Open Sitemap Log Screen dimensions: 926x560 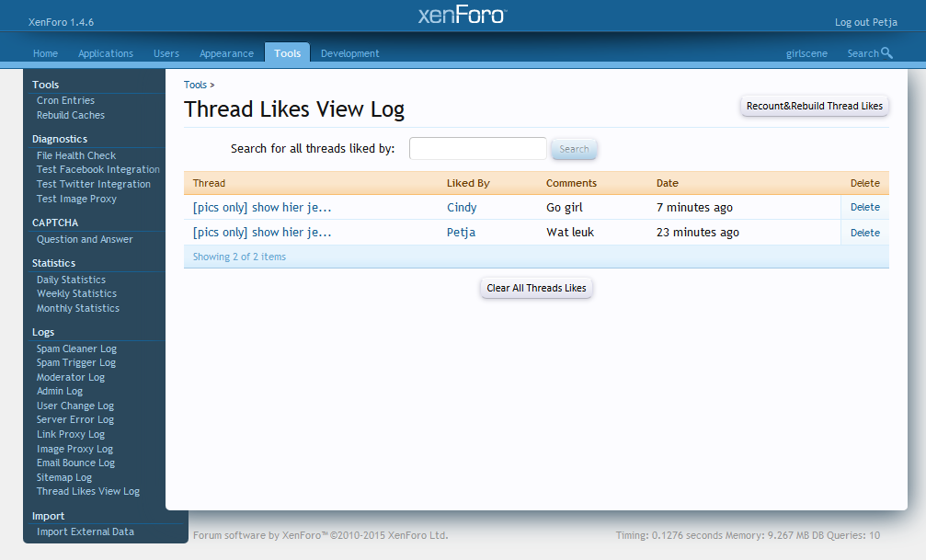coord(63,477)
